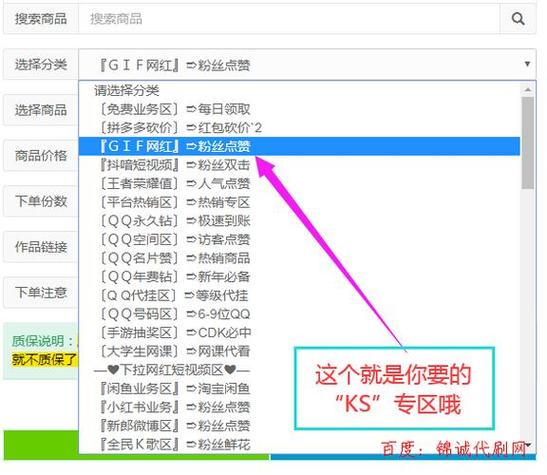Screen dimensions: 547x475
Task: Pick 小红书业务 粉丝点赞 option
Action: click(299, 407)
